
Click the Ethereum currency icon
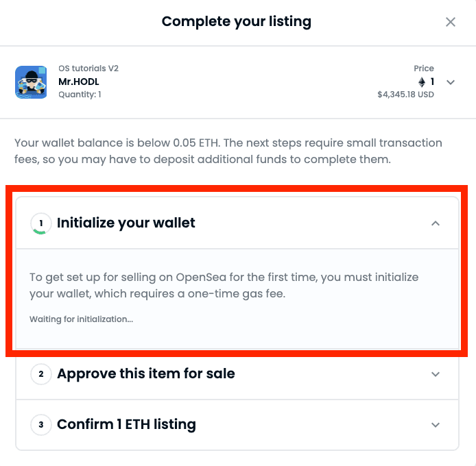pyautogui.click(x=422, y=82)
